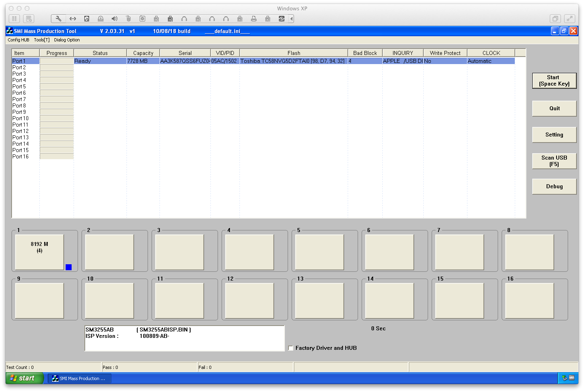
Task: Pause the virtual machine with the pause icon
Action: click(14, 19)
